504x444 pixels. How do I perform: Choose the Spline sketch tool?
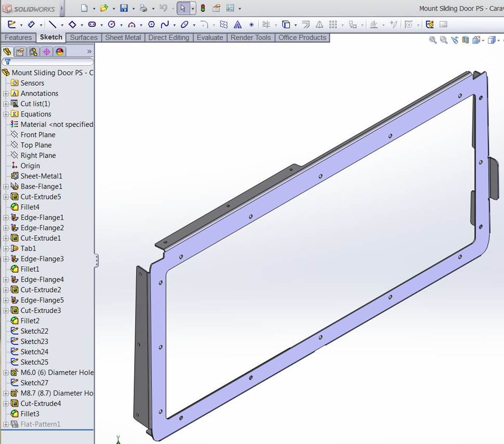coord(165,24)
